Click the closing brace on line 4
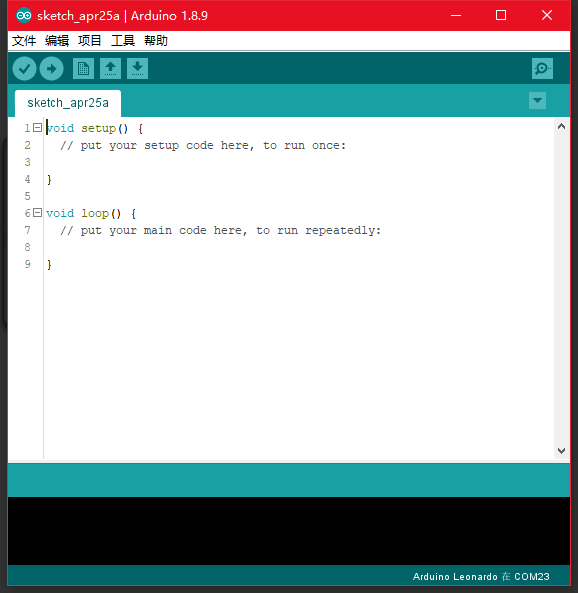Viewport: 578px width, 593px height. pyautogui.click(x=49, y=179)
